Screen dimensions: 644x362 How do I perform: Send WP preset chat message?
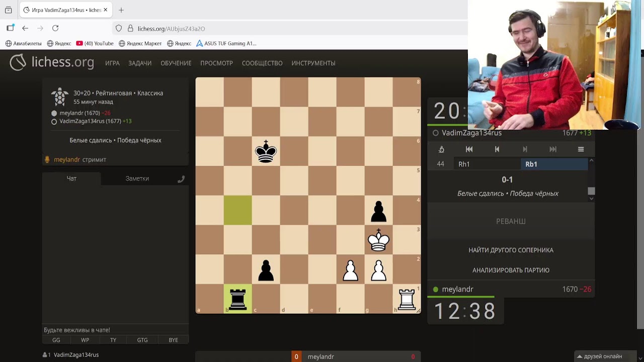click(x=85, y=340)
